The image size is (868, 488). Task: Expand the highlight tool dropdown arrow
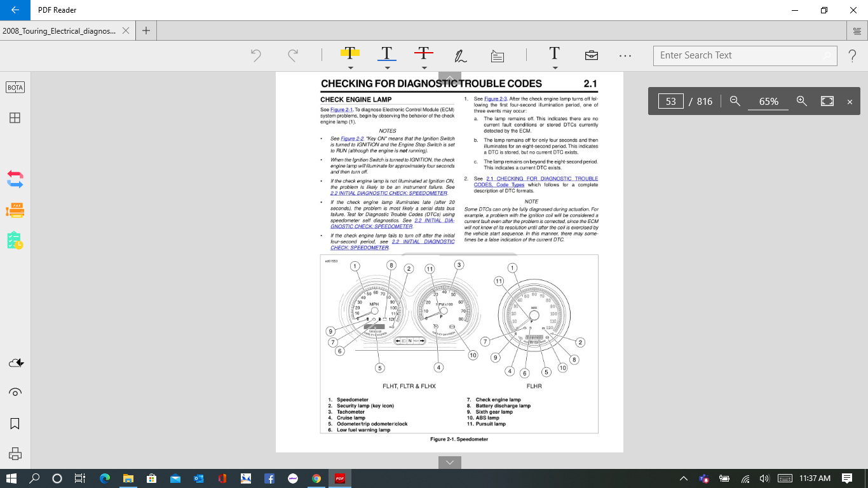click(350, 67)
